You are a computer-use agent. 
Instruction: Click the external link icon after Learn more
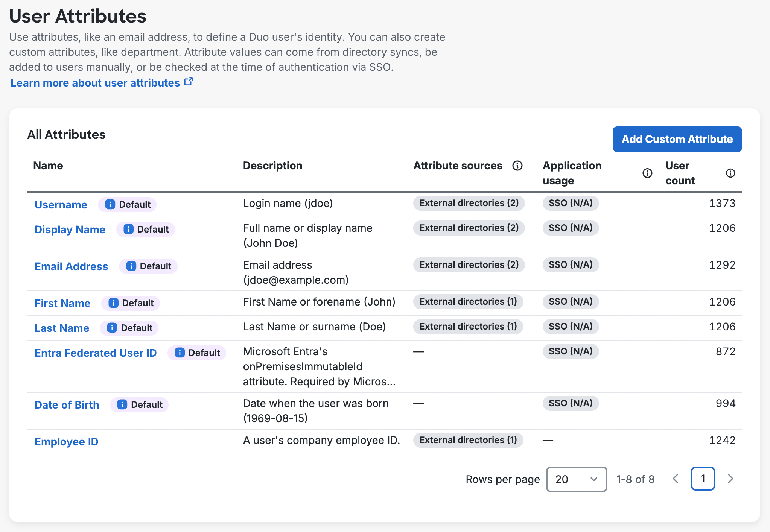189,82
